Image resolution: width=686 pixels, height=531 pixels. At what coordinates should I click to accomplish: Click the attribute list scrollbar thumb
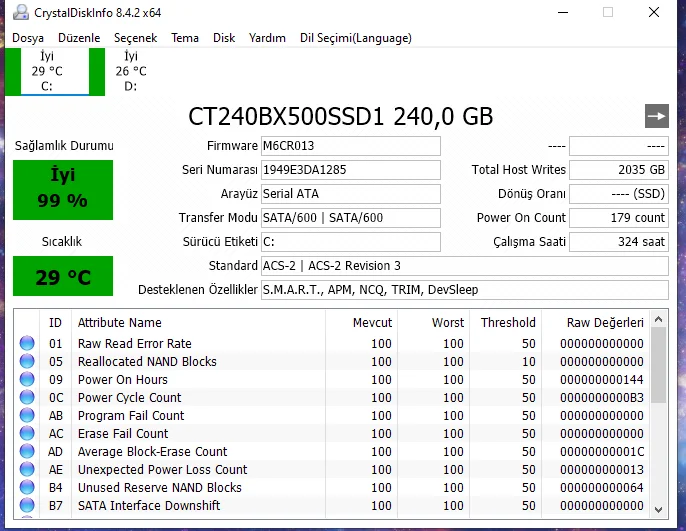(658, 365)
